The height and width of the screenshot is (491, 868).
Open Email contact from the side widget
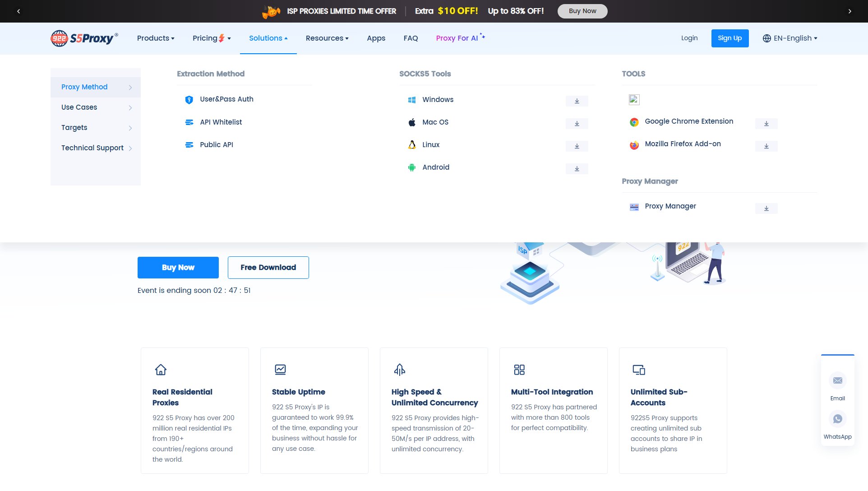point(837,380)
